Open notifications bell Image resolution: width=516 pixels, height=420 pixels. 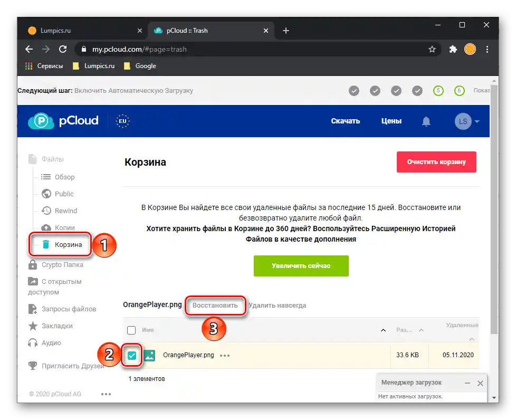[426, 121]
